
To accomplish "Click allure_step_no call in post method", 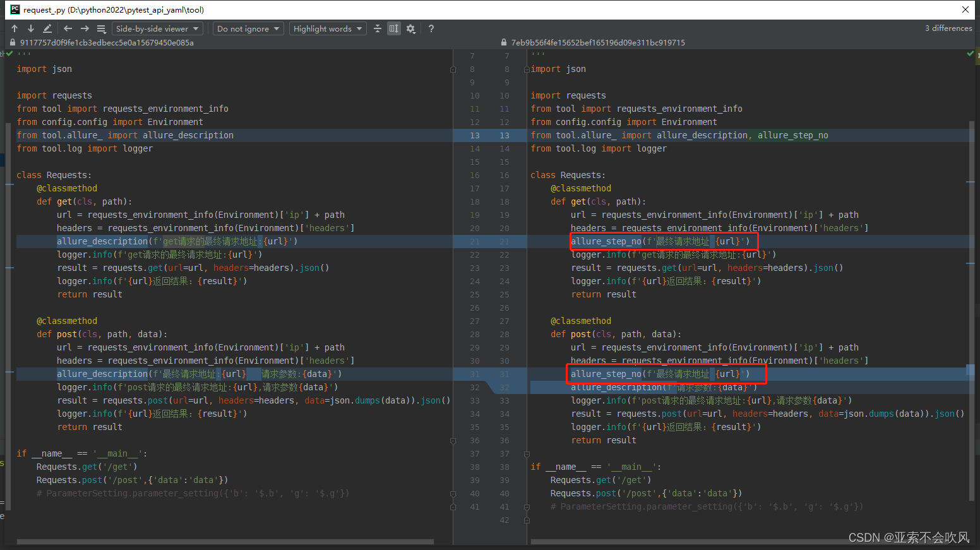I will pos(660,374).
